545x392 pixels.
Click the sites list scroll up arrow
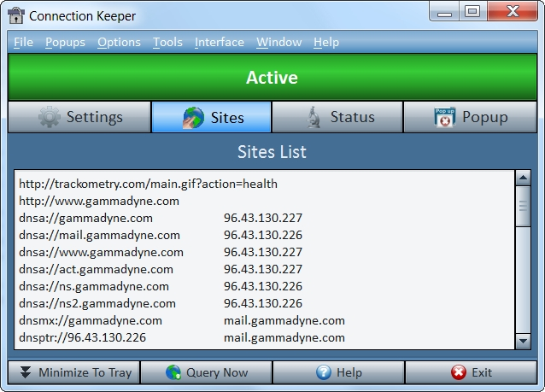pos(523,178)
